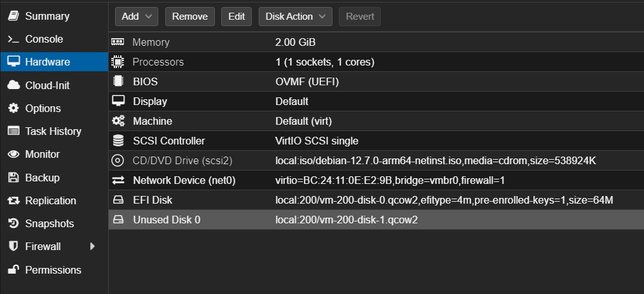Click the EFI Disk drive icon
Viewport: 644px width, 294px height.
coord(118,200)
